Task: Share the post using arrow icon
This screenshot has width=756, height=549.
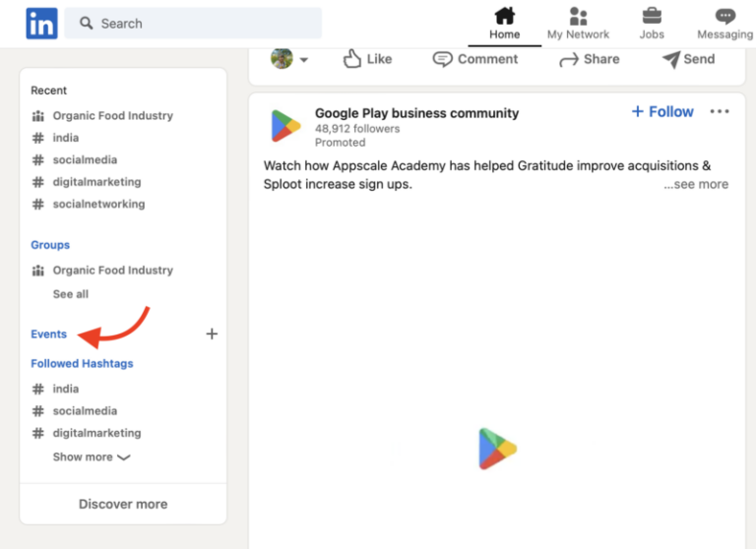Action: tap(590, 59)
